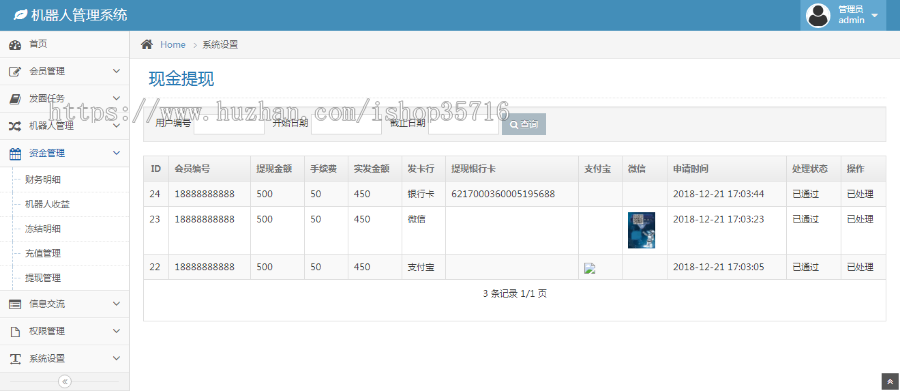Click the 会员管理 edit icon
900x391 pixels.
tap(15, 72)
